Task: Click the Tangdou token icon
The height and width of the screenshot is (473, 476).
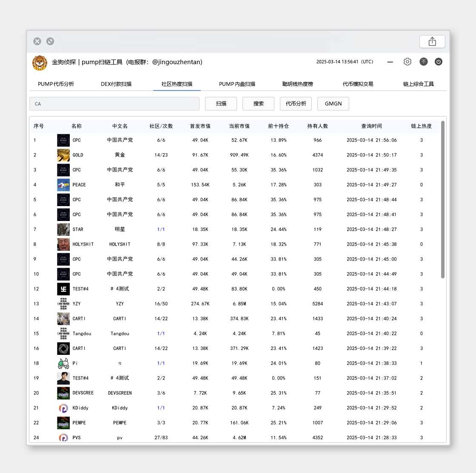Action: click(63, 334)
